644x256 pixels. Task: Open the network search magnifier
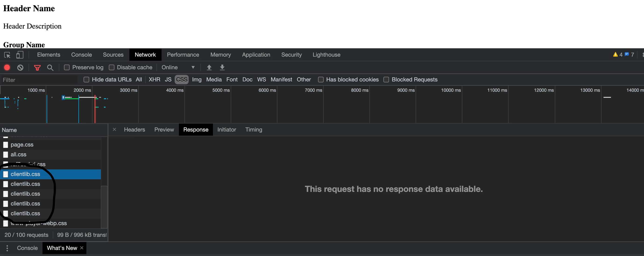pyautogui.click(x=50, y=68)
